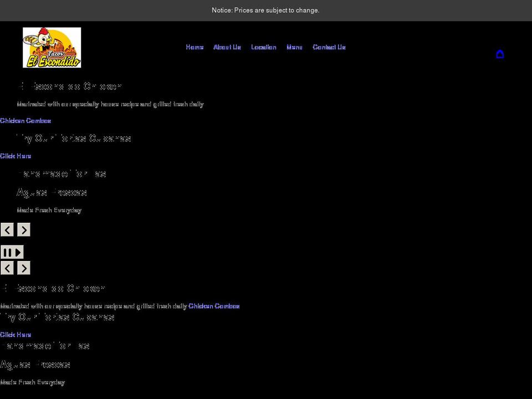Click the Tacos El Escondido logo
The width and height of the screenshot is (532, 399).
click(x=52, y=48)
